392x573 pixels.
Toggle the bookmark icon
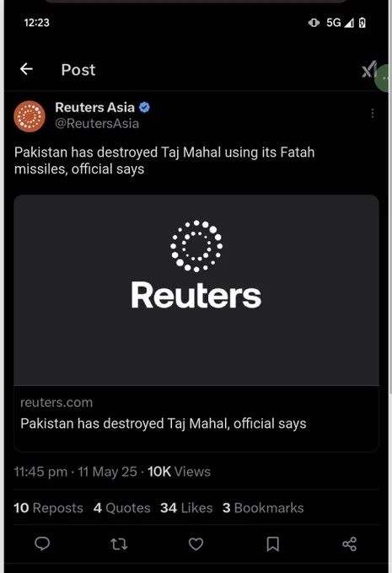pyautogui.click(x=273, y=544)
